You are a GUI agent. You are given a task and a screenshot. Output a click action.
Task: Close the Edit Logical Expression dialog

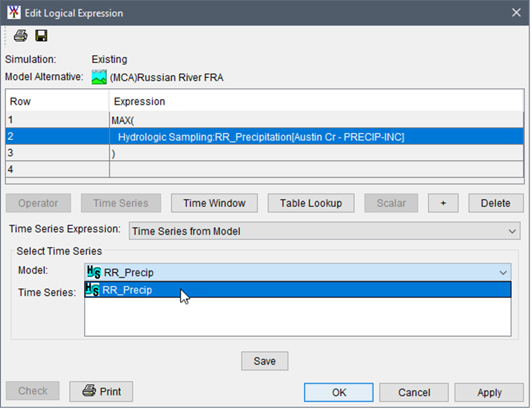515,13
